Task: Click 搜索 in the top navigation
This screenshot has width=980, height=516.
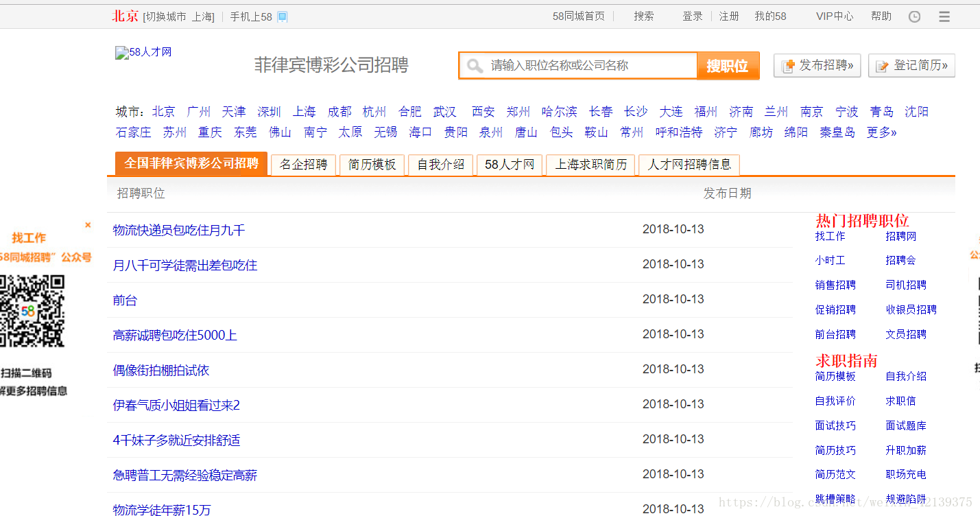Action: coord(644,16)
